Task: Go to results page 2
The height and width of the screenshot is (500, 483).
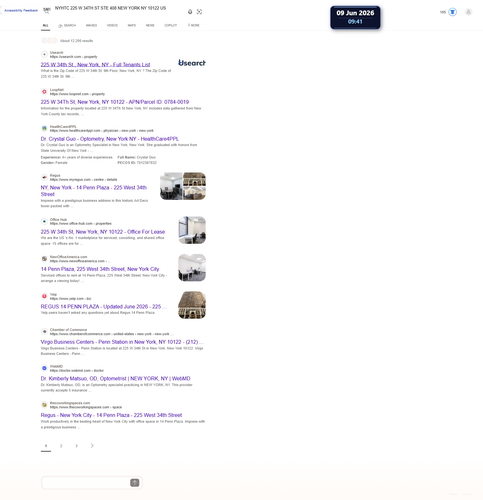Action: (61, 446)
